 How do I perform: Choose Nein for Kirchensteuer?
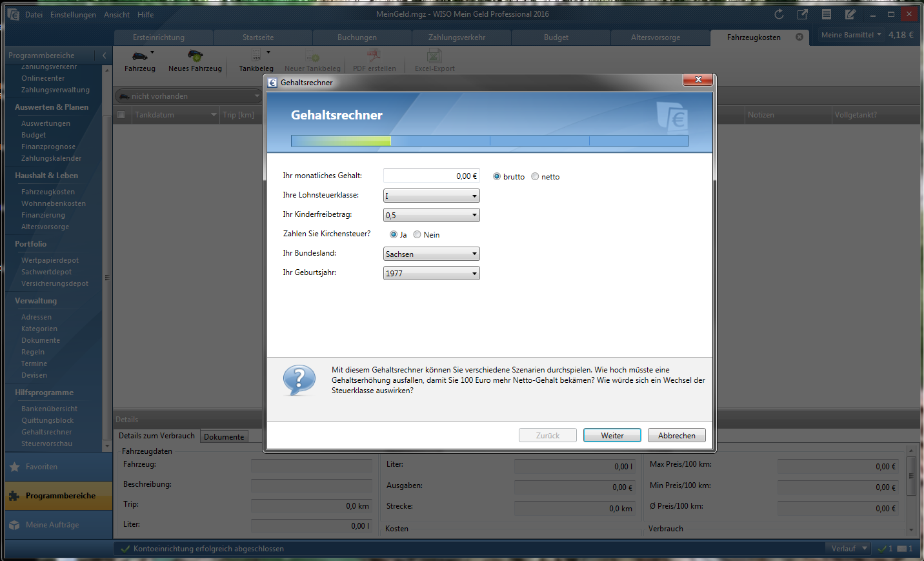click(x=417, y=234)
